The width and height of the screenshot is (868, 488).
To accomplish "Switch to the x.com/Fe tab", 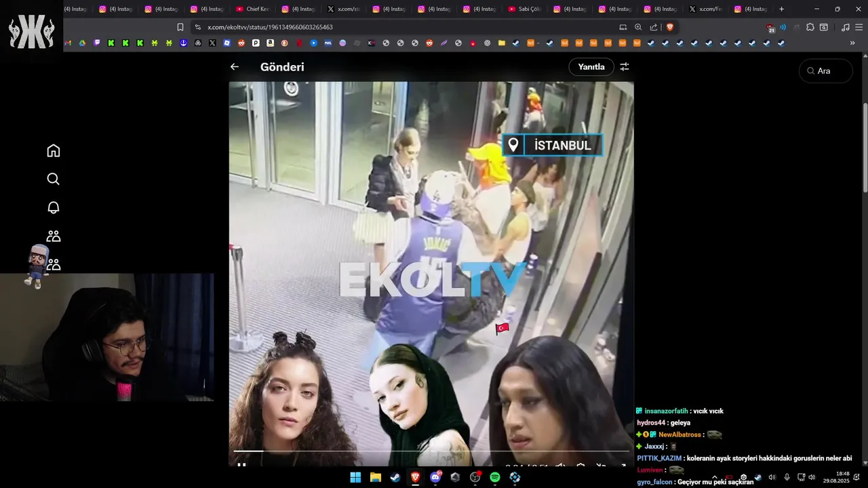I will pos(707,9).
